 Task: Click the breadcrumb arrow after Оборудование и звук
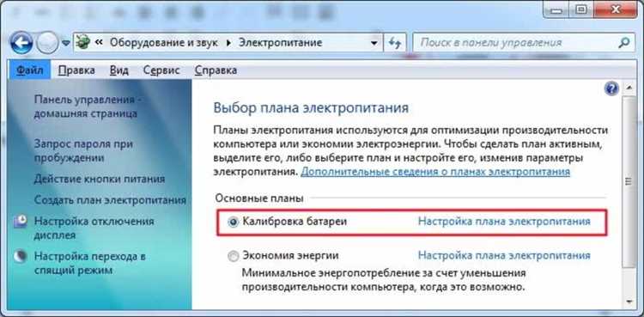228,43
